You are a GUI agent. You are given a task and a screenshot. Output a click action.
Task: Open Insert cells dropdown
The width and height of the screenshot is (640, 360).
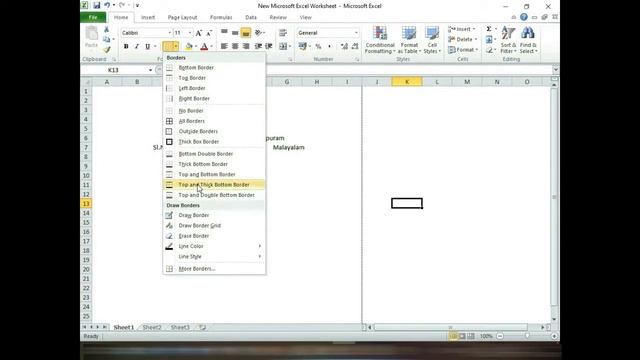[474, 29]
